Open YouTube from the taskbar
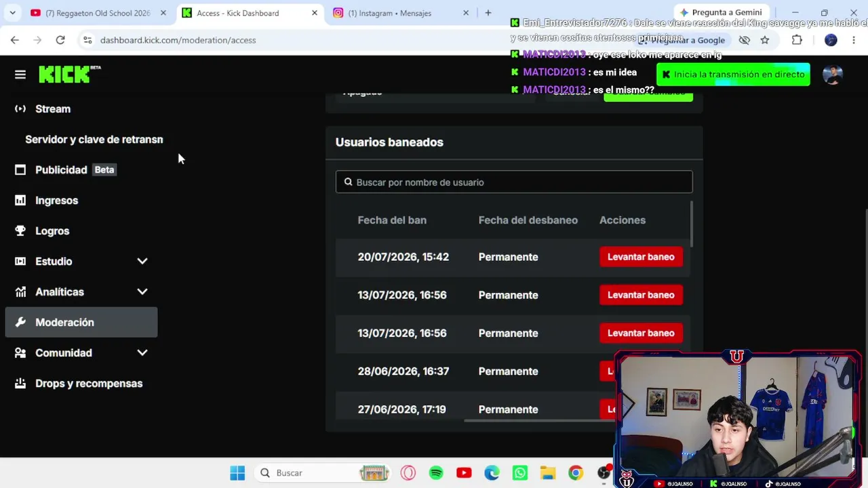 coord(464,473)
